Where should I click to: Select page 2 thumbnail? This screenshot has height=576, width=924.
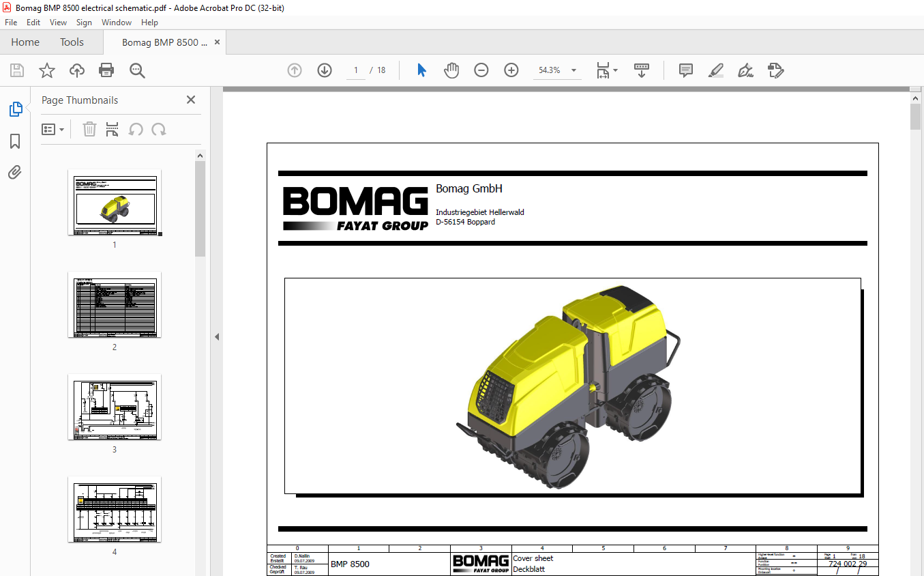(x=115, y=304)
